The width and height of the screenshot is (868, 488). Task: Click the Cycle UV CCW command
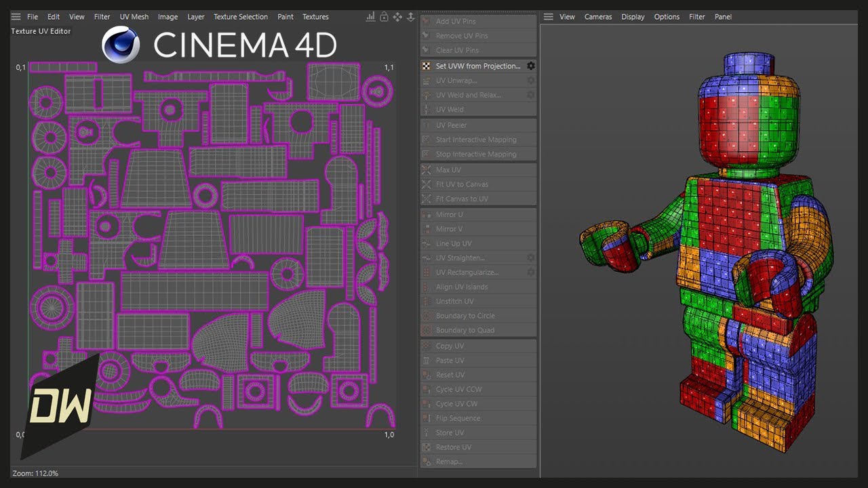tap(479, 389)
